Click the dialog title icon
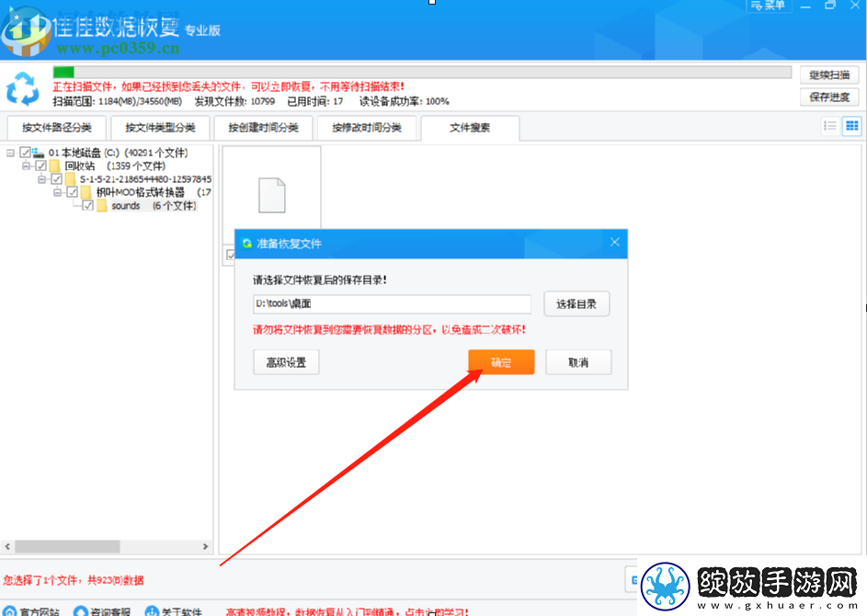This screenshot has width=867, height=616. pyautogui.click(x=246, y=244)
